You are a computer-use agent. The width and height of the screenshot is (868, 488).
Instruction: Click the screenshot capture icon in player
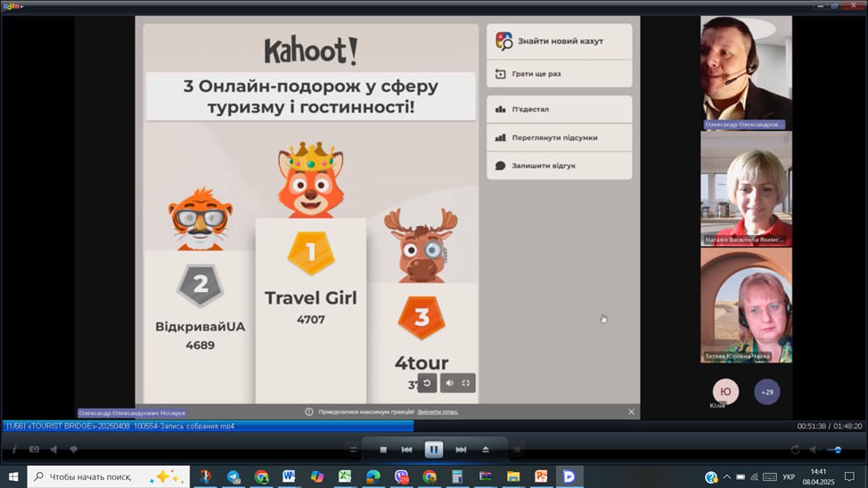pyautogui.click(x=35, y=450)
